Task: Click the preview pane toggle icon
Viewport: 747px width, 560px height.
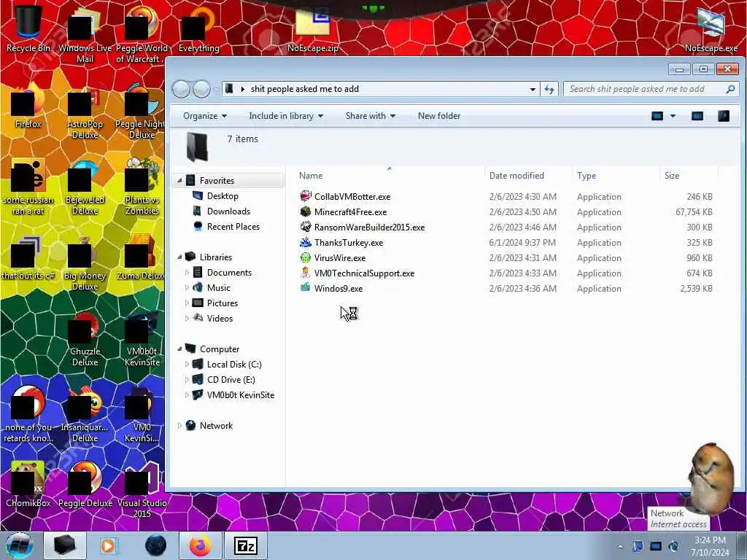Action: coord(697,116)
